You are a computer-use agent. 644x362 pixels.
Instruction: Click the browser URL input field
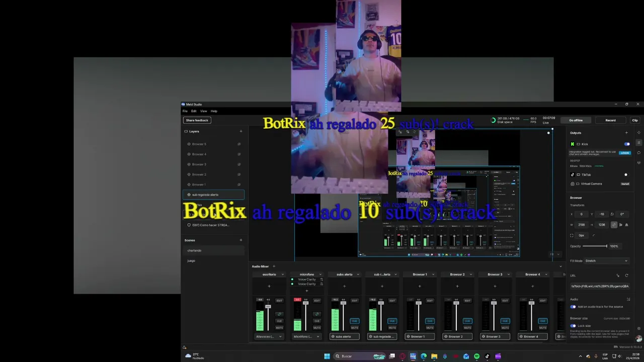(600, 286)
